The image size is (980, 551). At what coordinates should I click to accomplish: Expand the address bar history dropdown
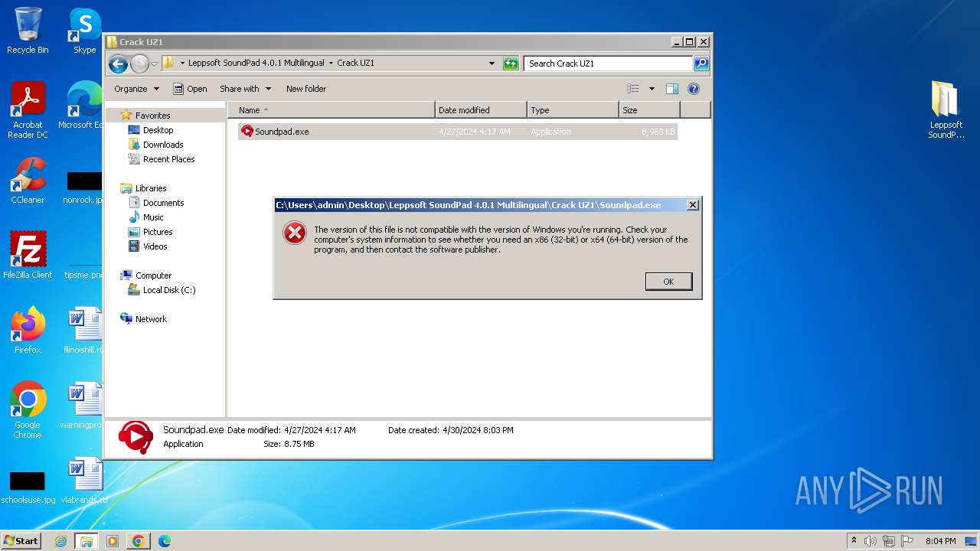492,64
